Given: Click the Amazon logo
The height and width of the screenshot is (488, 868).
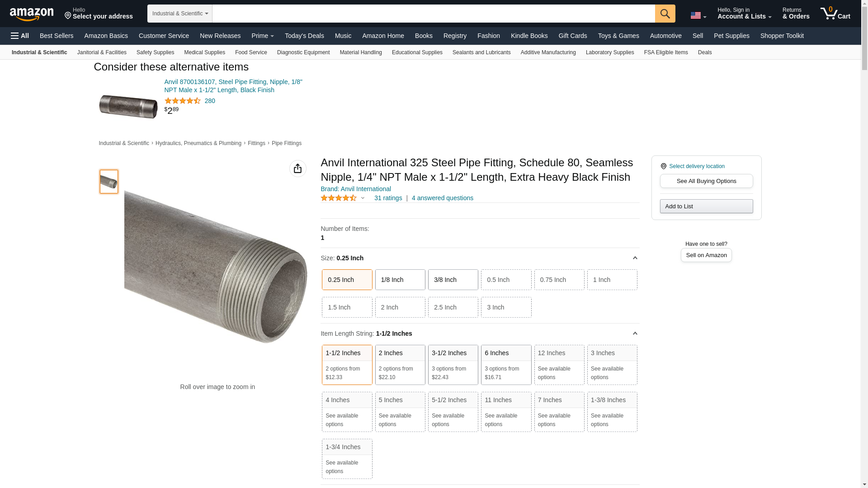Looking at the screenshot, I should click(x=32, y=14).
